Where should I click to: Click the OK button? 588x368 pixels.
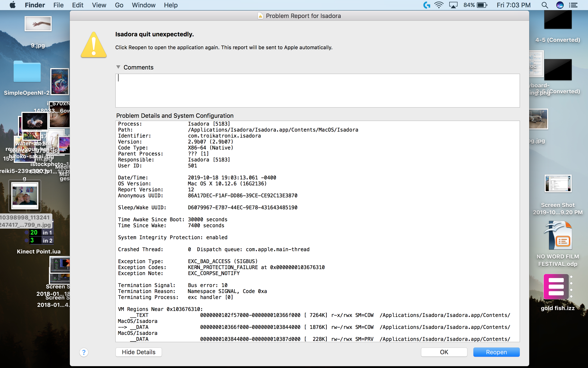click(x=444, y=352)
